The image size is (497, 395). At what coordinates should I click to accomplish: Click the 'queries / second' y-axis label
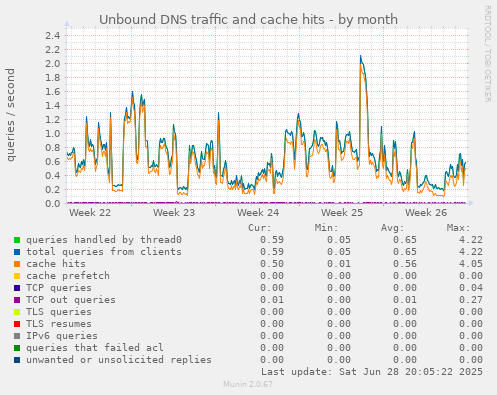click(x=10, y=115)
